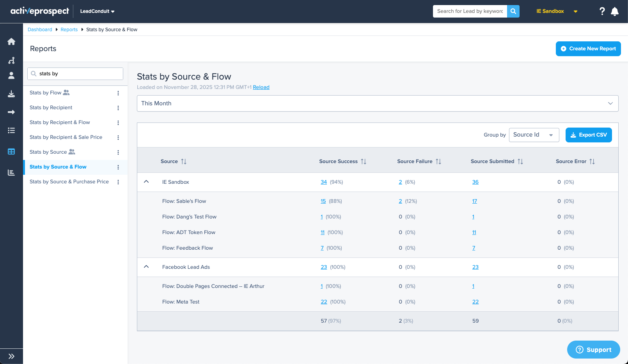Click the search magnifier button
Viewport: 628px width, 364px height.
point(513,11)
